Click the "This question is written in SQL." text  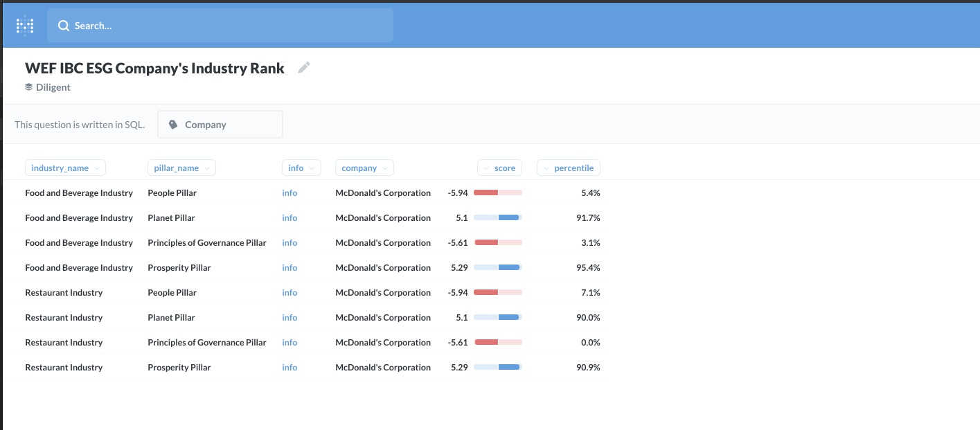coord(80,125)
